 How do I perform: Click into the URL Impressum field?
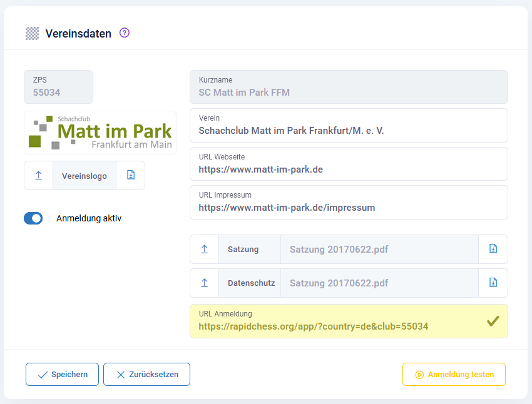click(349, 208)
